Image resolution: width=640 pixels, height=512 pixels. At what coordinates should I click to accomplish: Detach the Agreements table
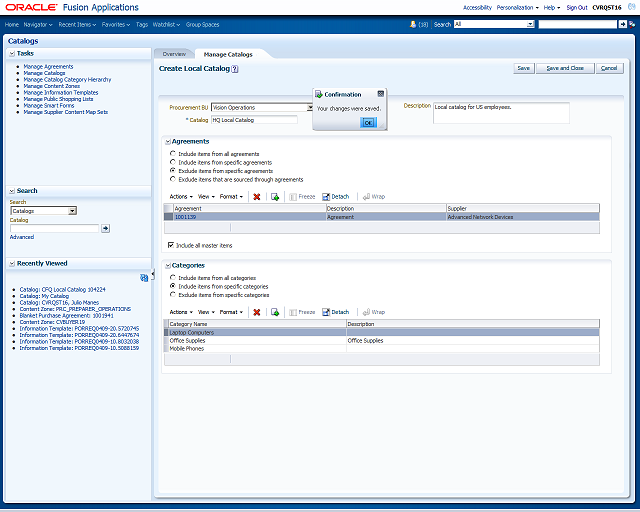tap(336, 197)
